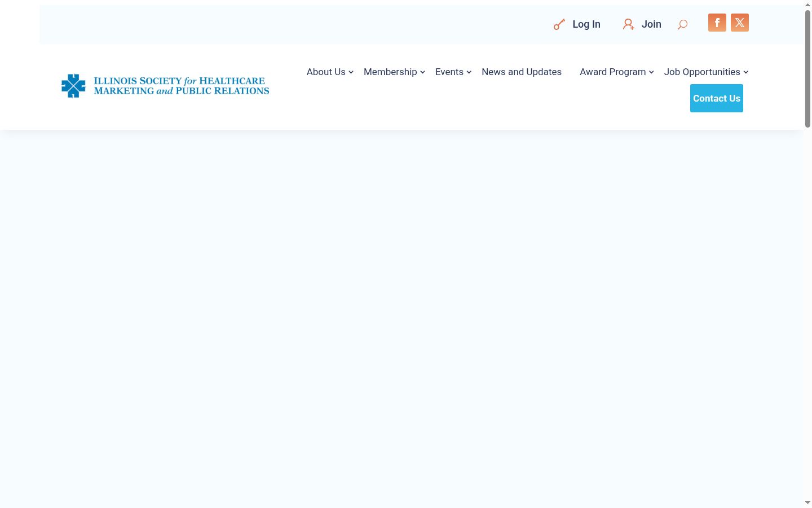Go to News and Updates

522,72
